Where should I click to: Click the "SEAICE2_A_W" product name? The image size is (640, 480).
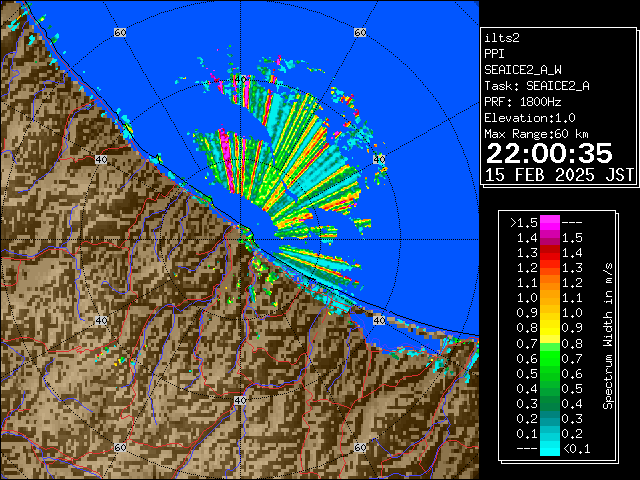(522, 70)
